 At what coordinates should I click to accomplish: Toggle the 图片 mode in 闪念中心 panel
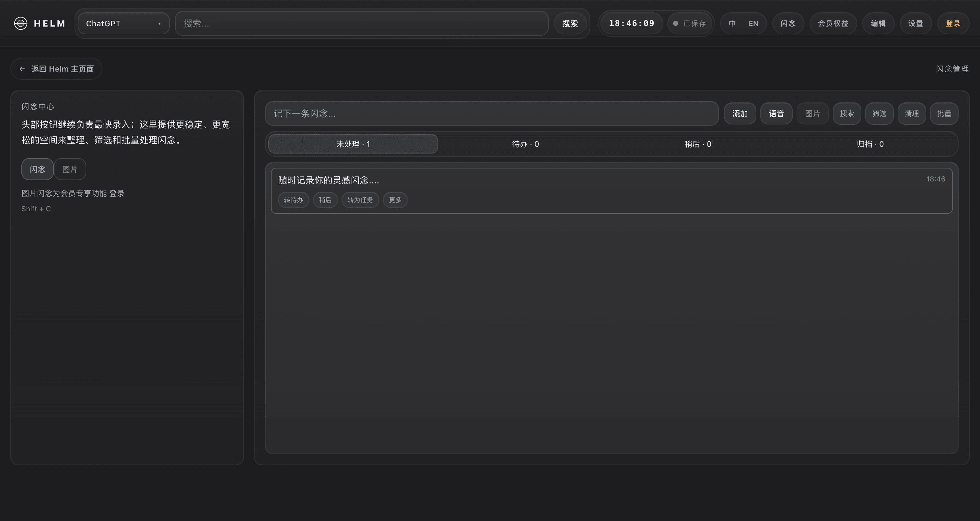point(70,169)
